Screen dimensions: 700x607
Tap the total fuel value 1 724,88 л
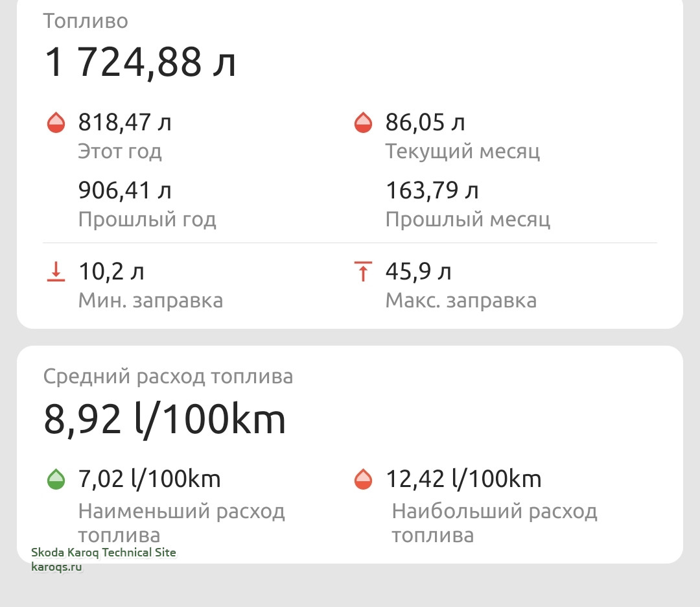[x=140, y=63]
